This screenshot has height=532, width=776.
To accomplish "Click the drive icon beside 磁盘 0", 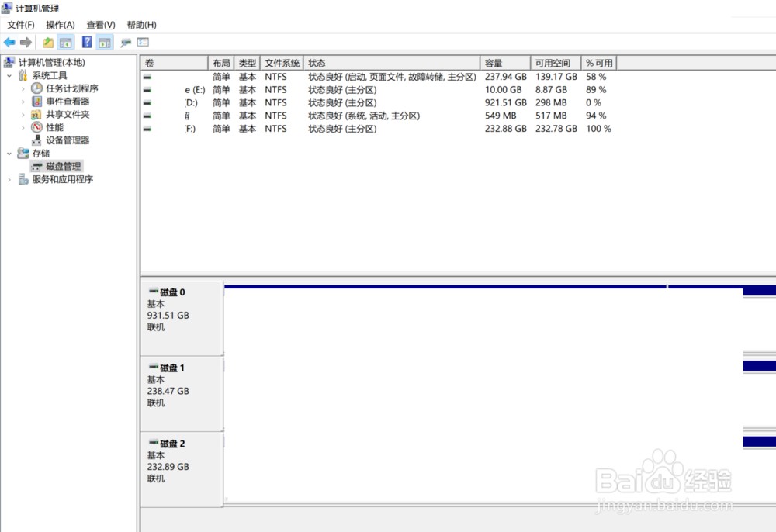I will click(154, 292).
